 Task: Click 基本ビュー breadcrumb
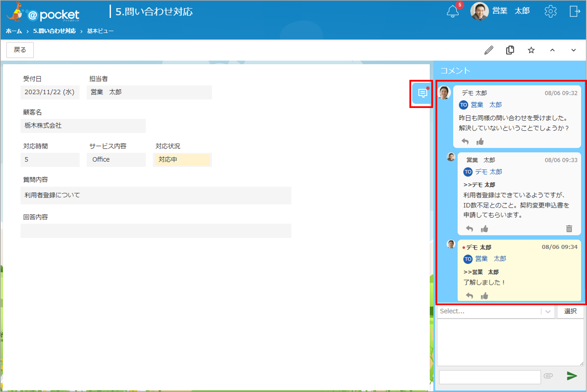click(x=100, y=31)
